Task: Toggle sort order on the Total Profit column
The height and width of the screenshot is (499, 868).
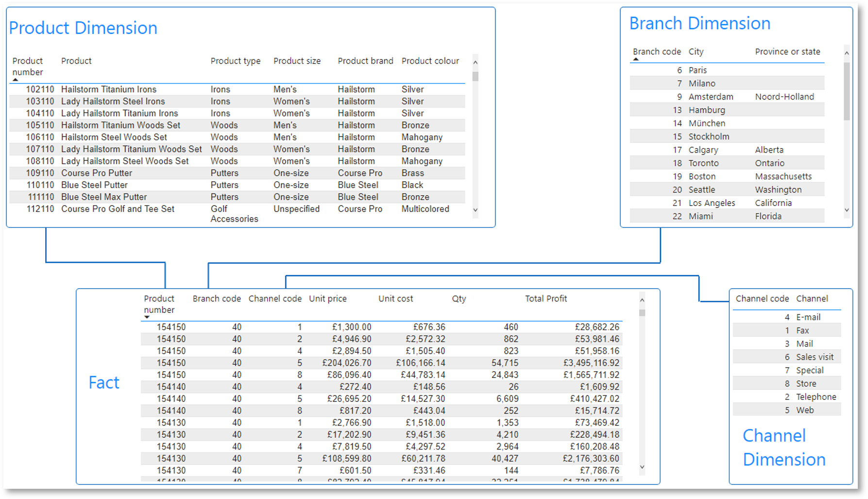Action: click(546, 298)
